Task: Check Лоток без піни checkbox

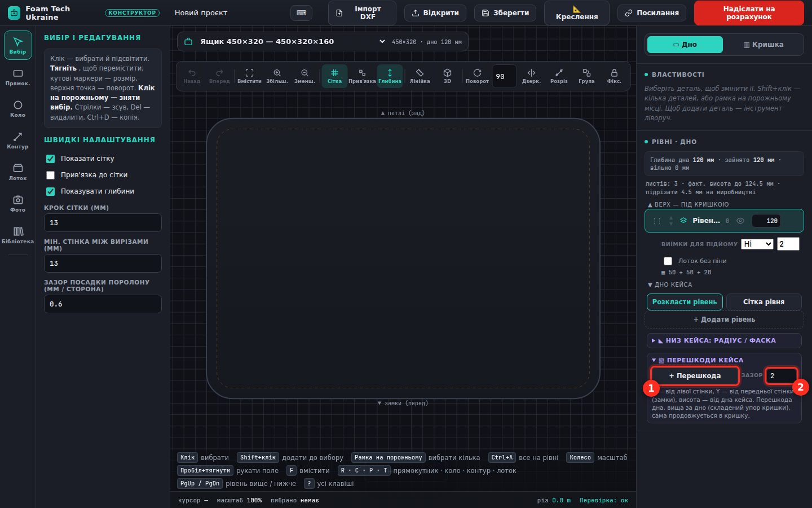Action: [x=668, y=261]
